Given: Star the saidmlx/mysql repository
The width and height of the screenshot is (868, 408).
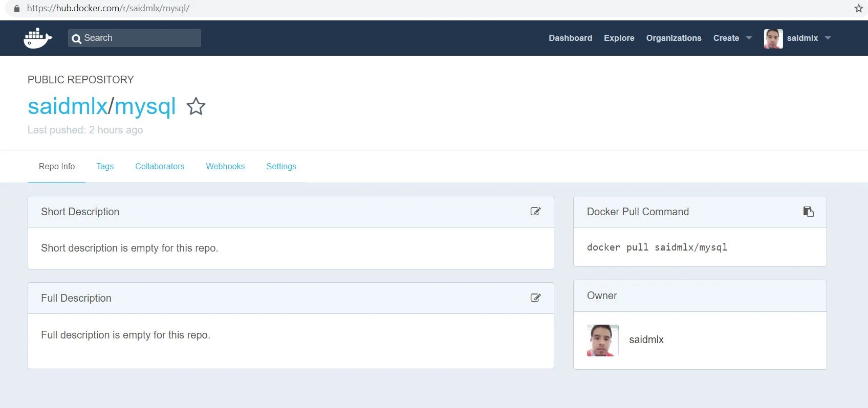Looking at the screenshot, I should (196, 106).
